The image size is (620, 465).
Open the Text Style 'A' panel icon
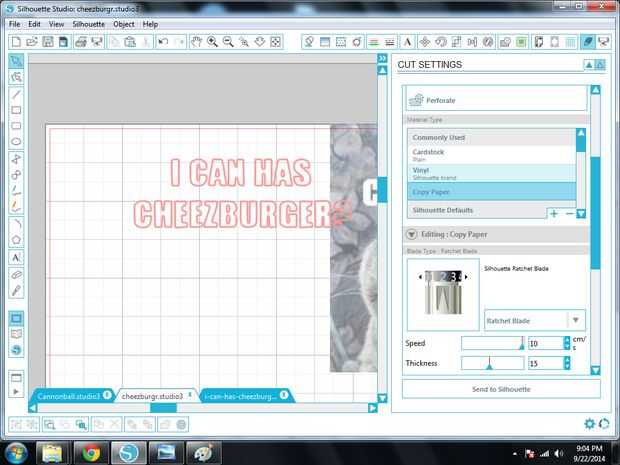407,42
